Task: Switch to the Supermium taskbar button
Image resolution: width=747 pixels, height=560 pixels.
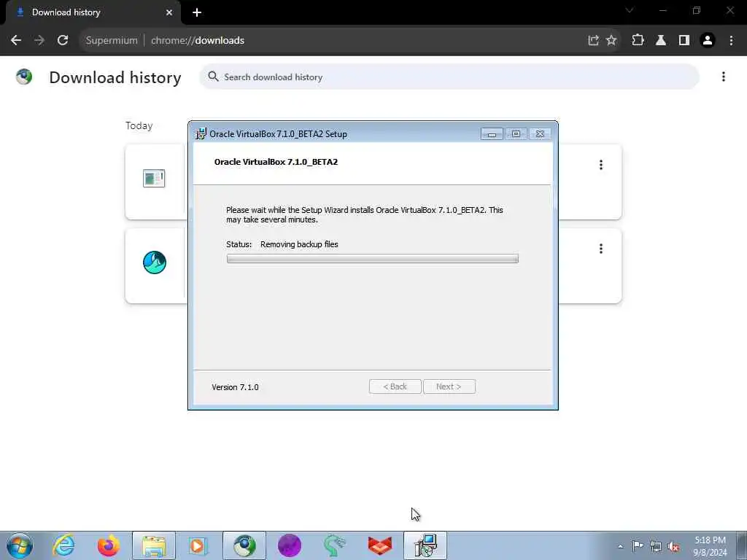Action: pos(244,545)
